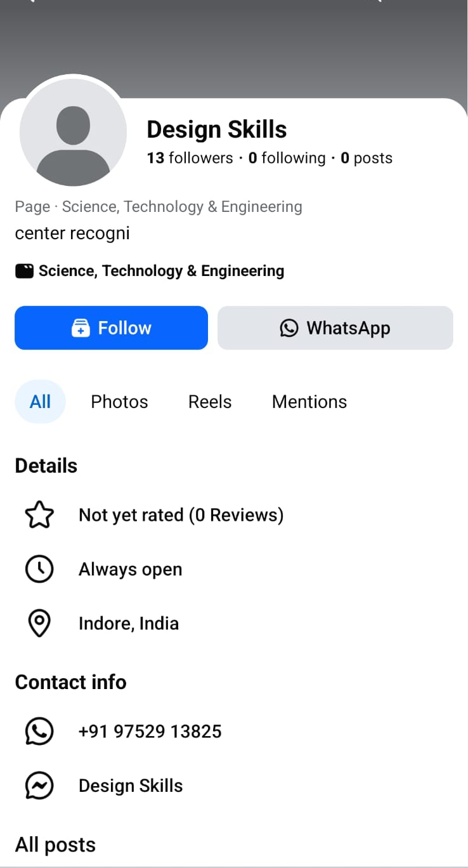468x868 pixels.
Task: Tap the Not yet rated reviews text
Action: coord(181,515)
